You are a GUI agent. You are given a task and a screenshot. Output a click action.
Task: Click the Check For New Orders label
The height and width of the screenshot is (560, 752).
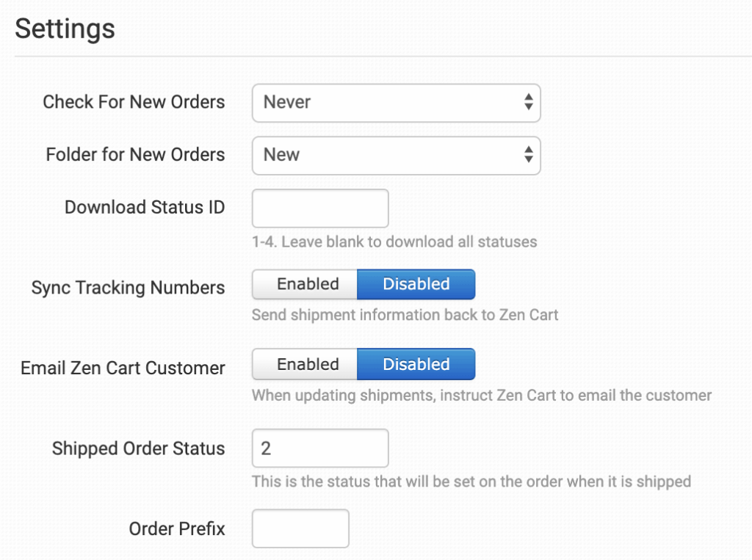pyautogui.click(x=134, y=102)
